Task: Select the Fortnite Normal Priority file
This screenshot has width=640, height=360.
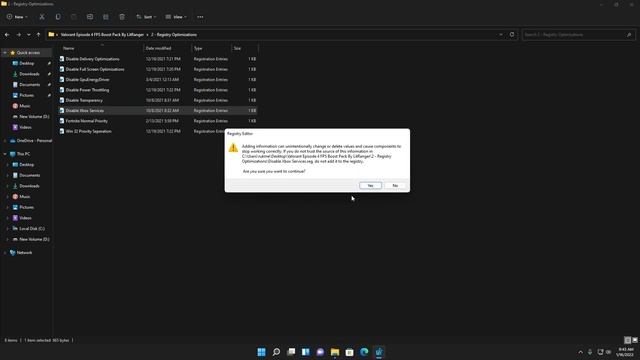Action: 157,121
